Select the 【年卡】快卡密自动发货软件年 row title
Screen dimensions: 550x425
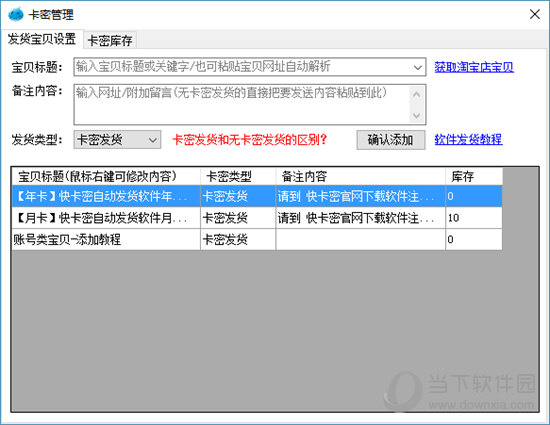[x=106, y=196]
